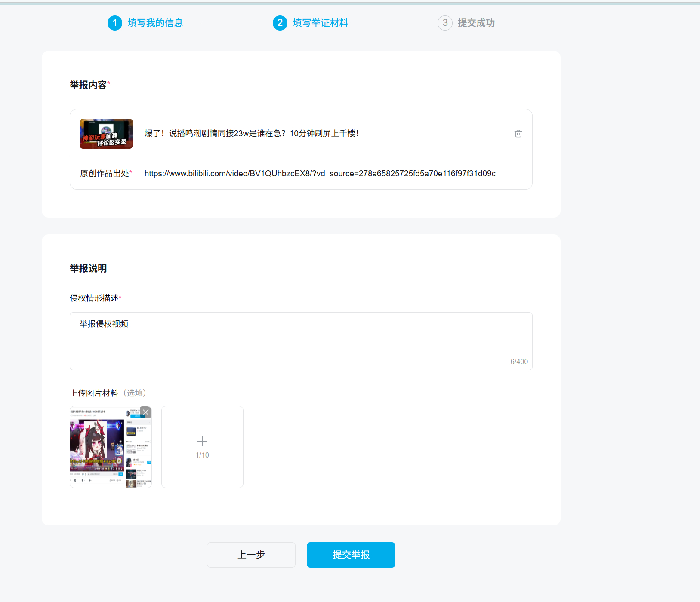Click the 1/10 upload count label

[x=202, y=455]
